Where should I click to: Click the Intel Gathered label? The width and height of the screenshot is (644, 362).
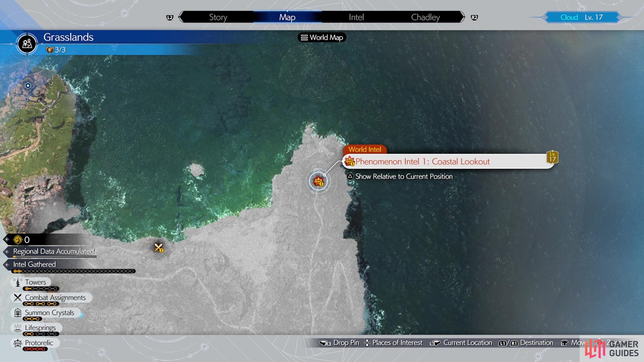pyautogui.click(x=35, y=264)
